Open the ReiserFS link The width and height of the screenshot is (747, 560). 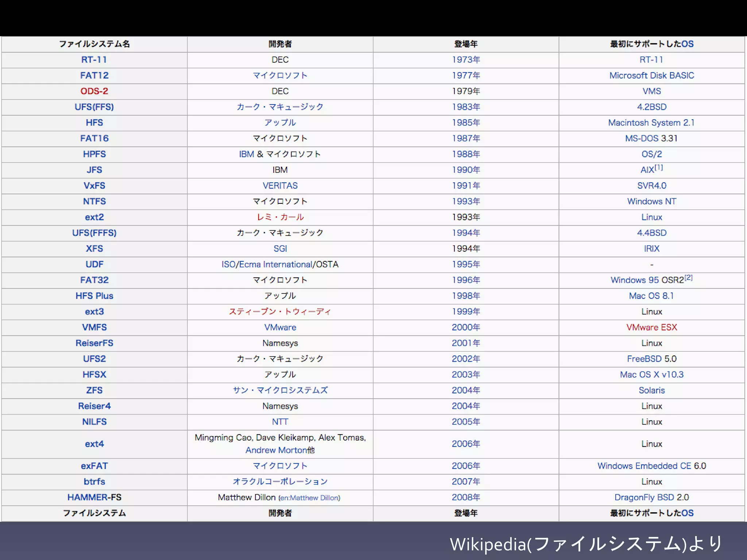(94, 343)
